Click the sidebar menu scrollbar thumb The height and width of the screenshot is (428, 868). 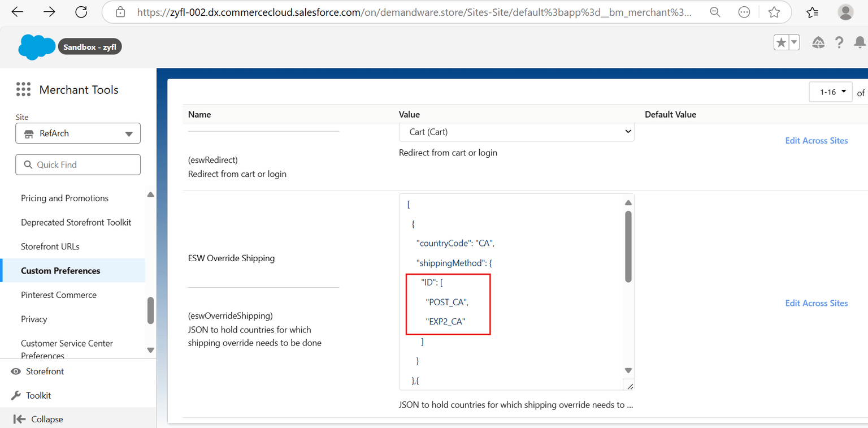pyautogui.click(x=150, y=310)
